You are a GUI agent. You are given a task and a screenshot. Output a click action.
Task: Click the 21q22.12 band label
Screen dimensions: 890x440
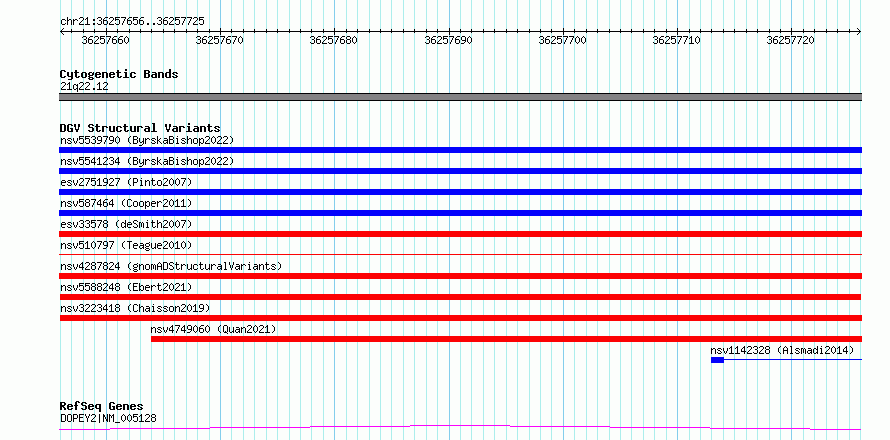point(84,87)
